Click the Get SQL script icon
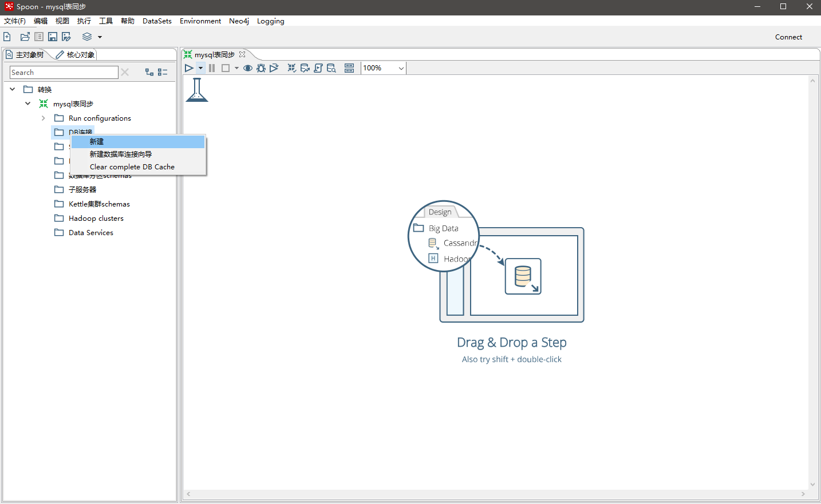821x504 pixels. (x=318, y=68)
